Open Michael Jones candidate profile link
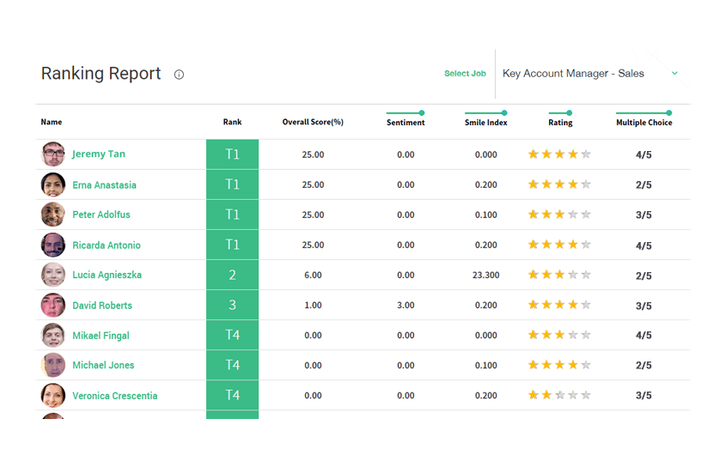The image size is (726, 473). click(x=103, y=365)
